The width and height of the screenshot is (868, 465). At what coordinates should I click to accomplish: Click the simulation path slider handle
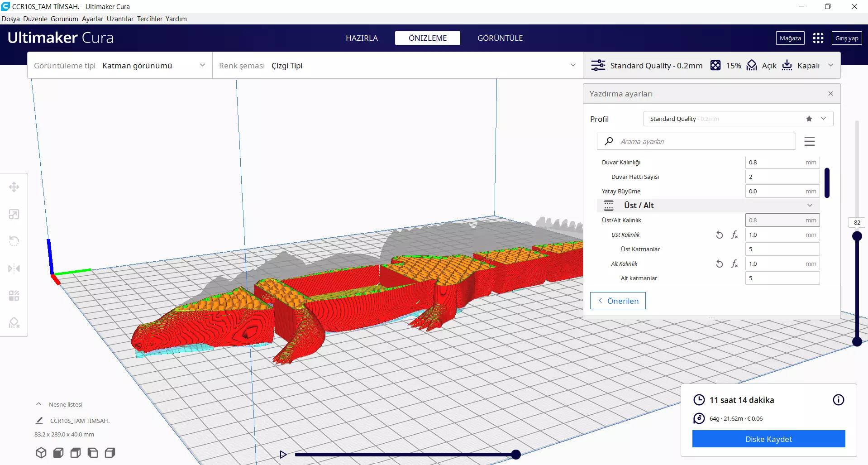[x=516, y=455]
